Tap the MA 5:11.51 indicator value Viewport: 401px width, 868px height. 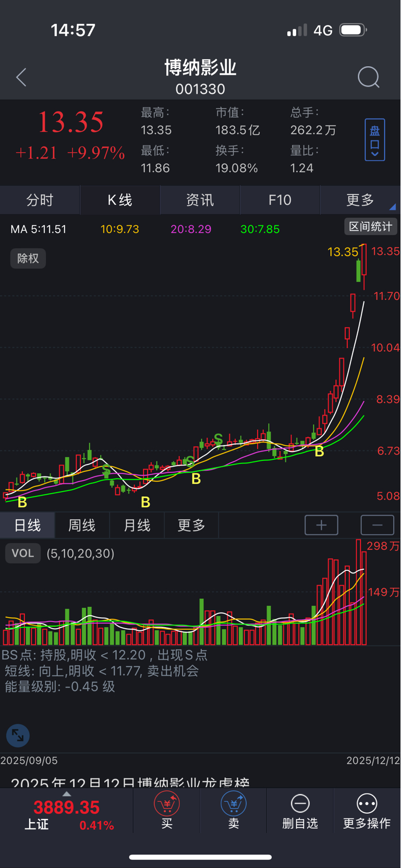pyautogui.click(x=39, y=229)
